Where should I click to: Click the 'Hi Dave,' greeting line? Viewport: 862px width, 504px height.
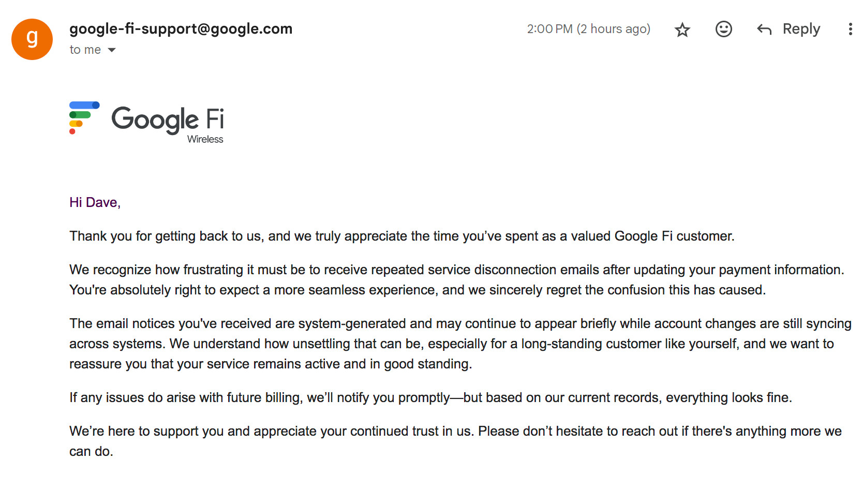pyautogui.click(x=95, y=202)
